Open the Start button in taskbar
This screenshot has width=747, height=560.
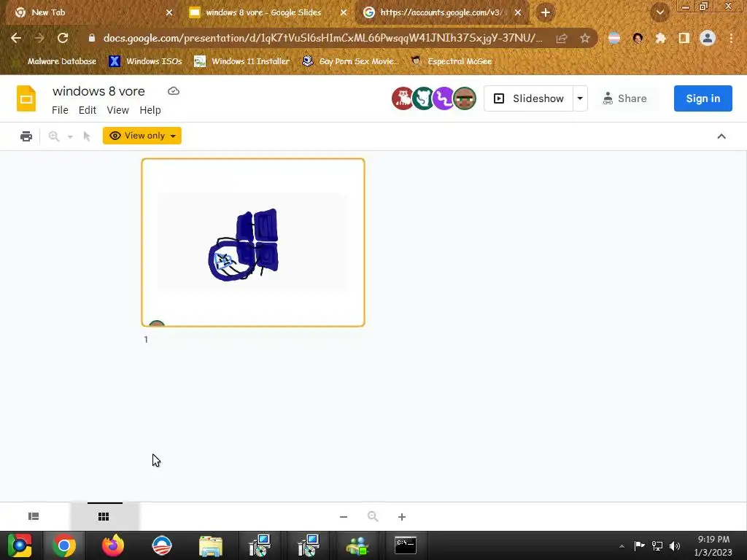coord(20,545)
